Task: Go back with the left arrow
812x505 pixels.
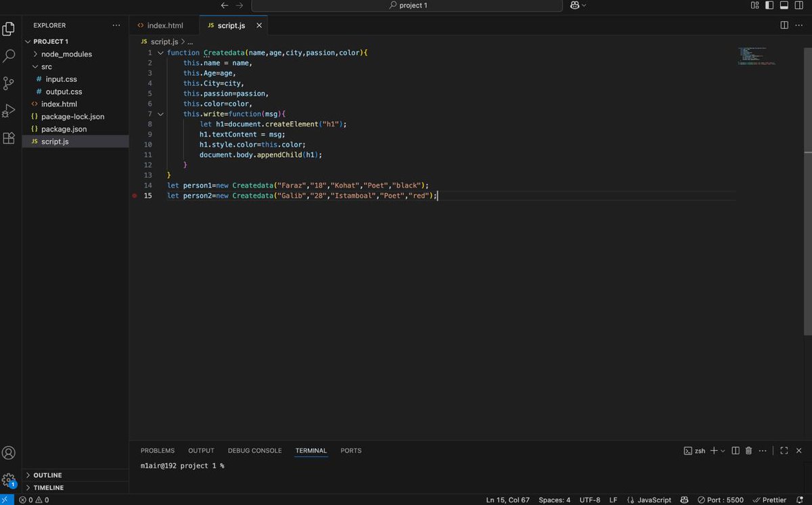Action: coord(225,5)
